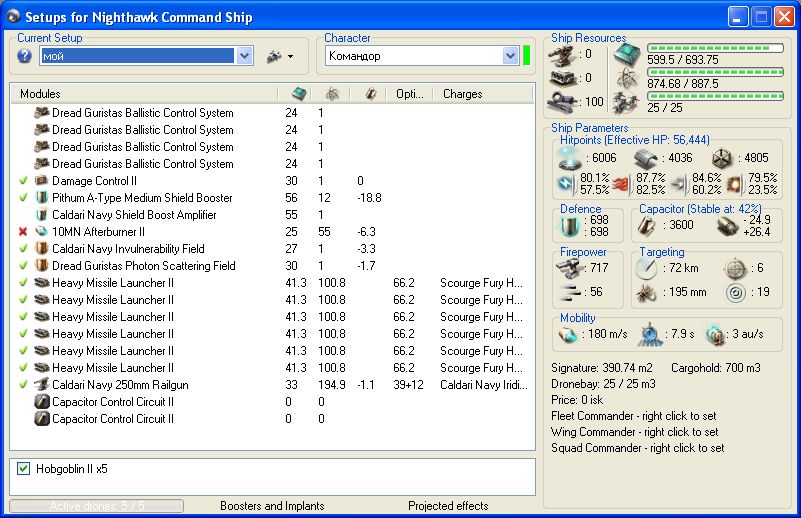Screen dimensions: 801x518
Task: Click the Caldari Navy 250mm Railgun icon
Action: click(42, 385)
